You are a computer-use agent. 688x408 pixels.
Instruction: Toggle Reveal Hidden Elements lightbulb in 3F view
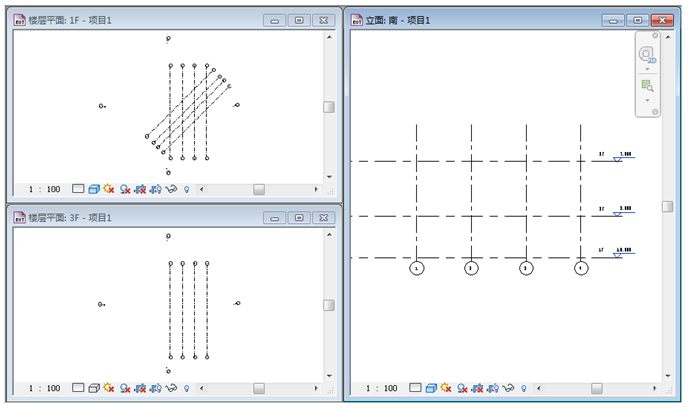coord(186,387)
